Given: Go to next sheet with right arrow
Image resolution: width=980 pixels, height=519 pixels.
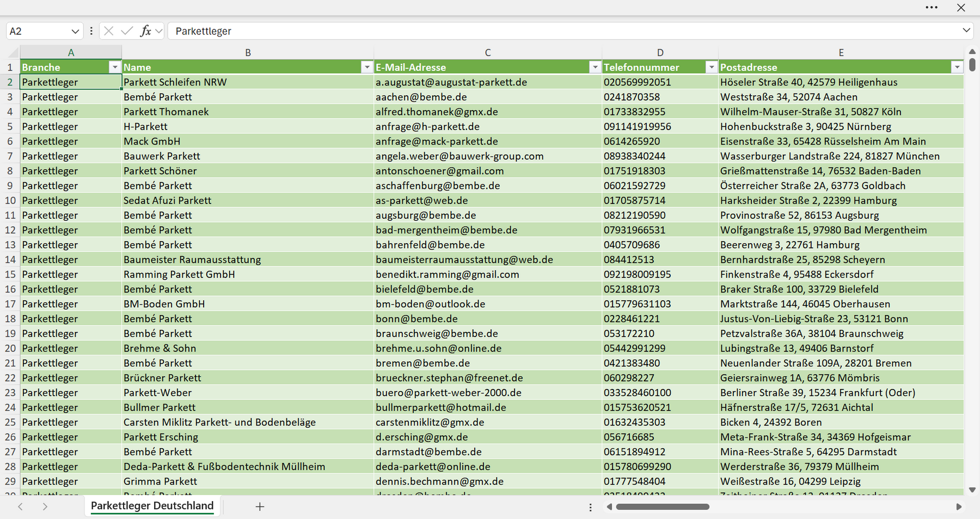Looking at the screenshot, I should (45, 506).
